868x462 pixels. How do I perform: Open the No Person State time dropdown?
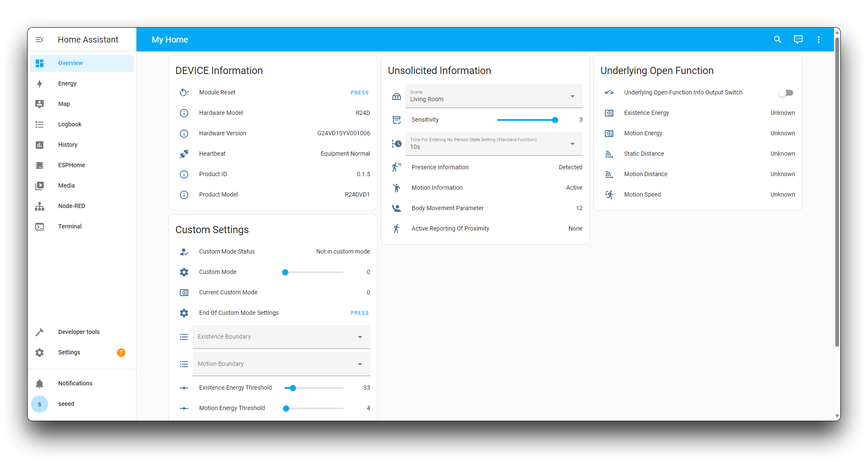coord(493,144)
